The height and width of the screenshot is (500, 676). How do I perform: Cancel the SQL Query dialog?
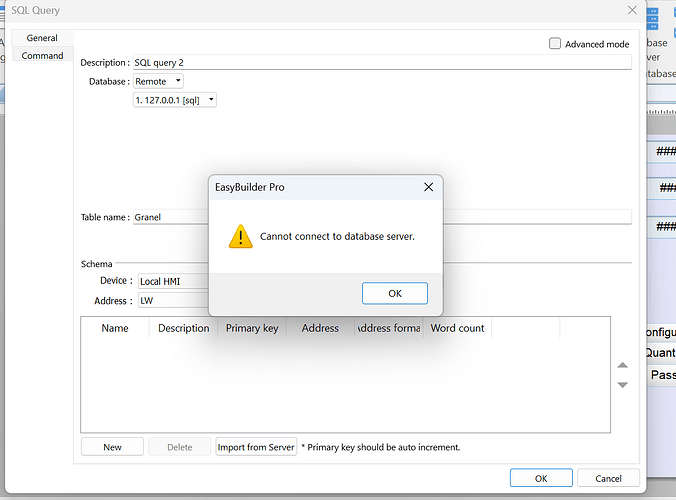[x=608, y=478]
